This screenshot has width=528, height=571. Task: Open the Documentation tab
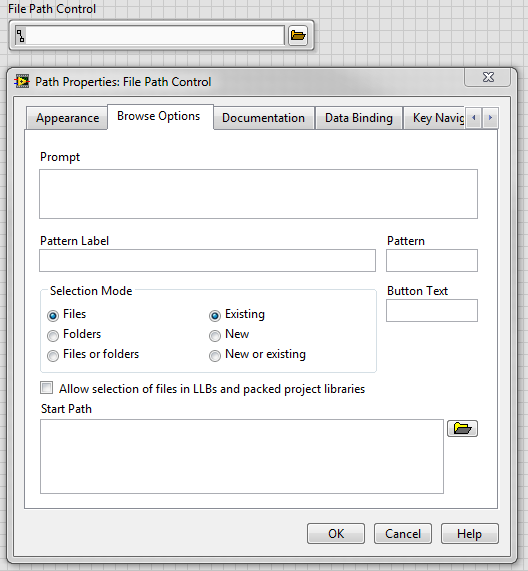(x=264, y=118)
